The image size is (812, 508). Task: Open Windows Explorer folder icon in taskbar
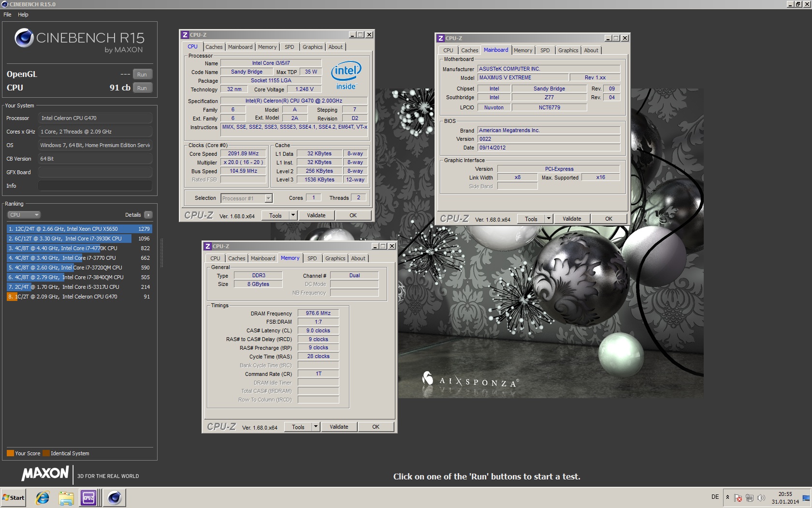tap(66, 498)
